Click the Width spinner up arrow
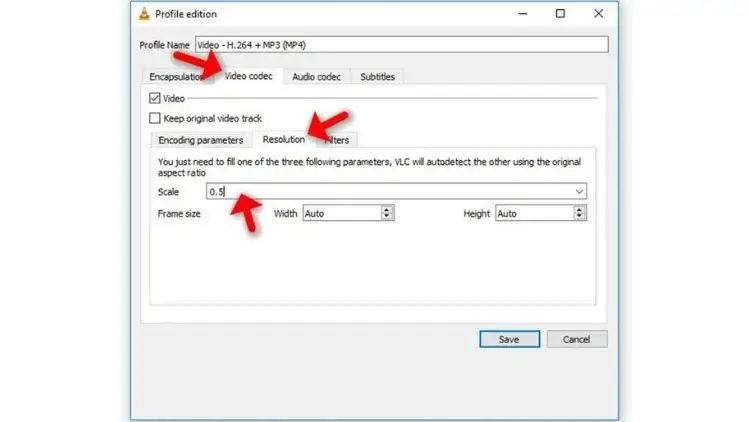The height and width of the screenshot is (422, 750). 387,210
